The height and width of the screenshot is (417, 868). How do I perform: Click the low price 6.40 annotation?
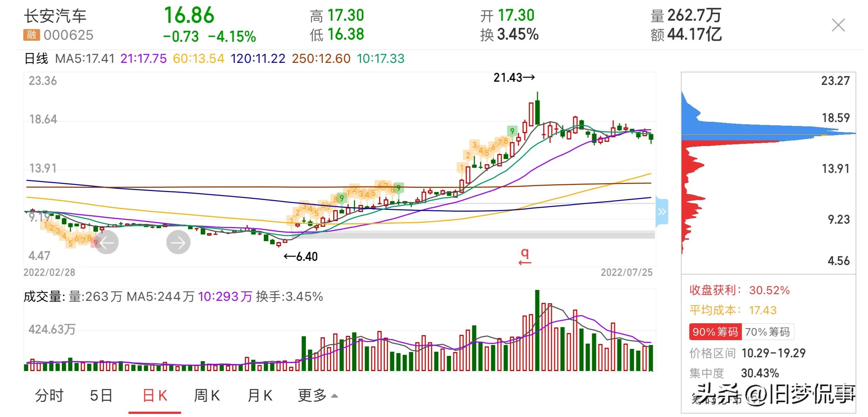coord(301,257)
